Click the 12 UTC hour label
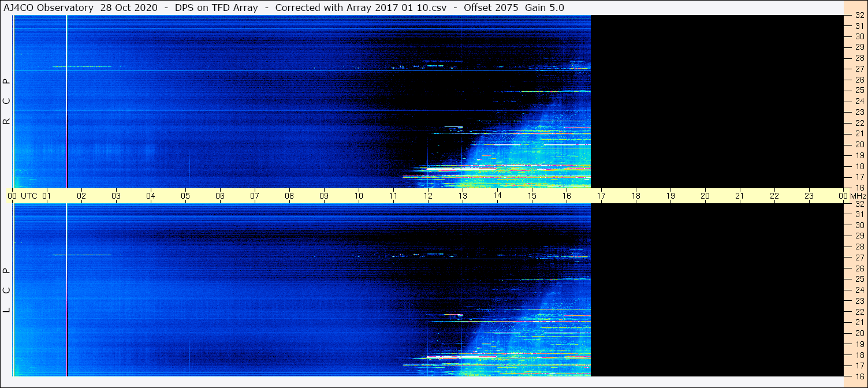 [428, 196]
